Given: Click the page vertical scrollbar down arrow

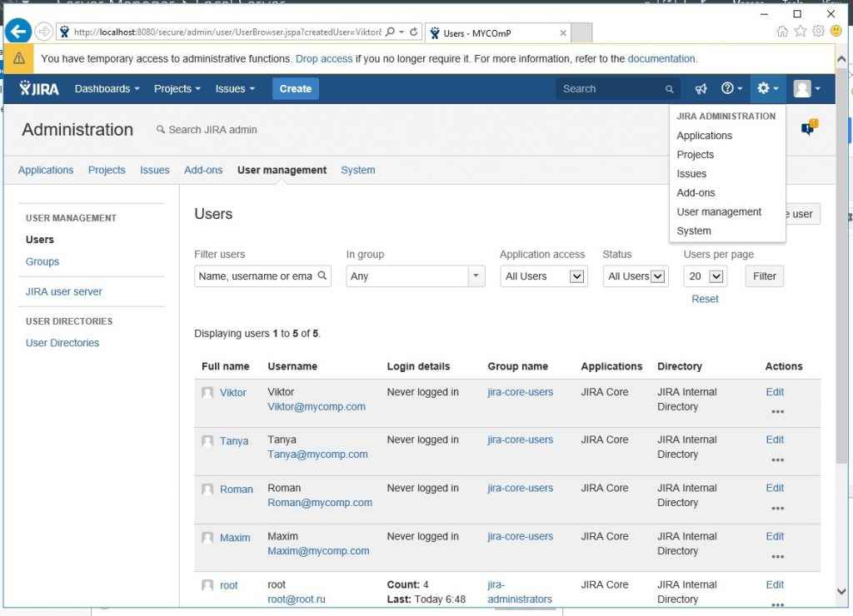Looking at the screenshot, I should tap(841, 591).
